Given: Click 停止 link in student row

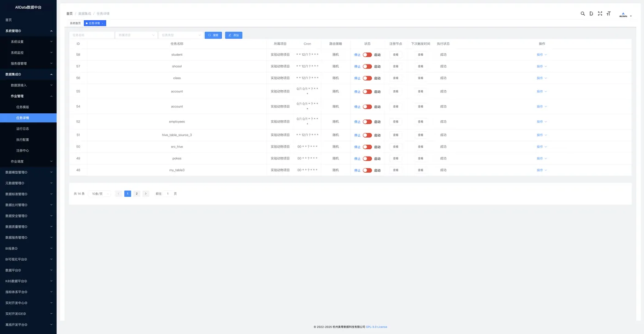Looking at the screenshot, I should coord(357,55).
